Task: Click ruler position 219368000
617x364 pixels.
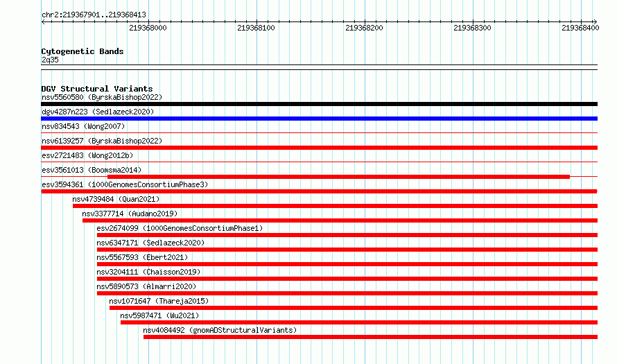Action: point(148,28)
